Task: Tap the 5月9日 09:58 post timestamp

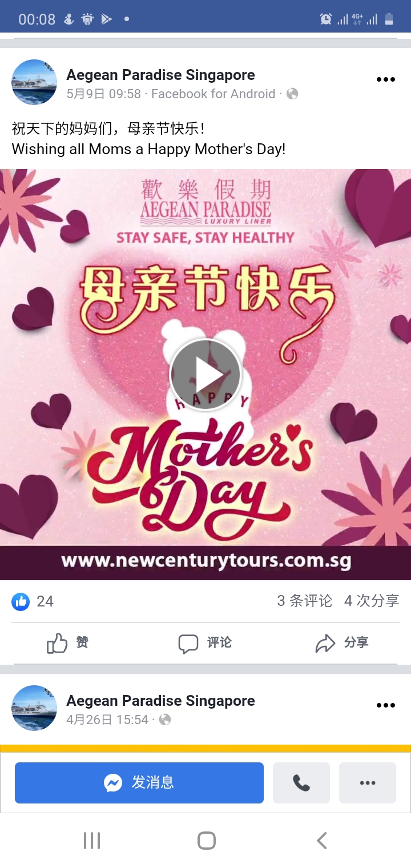Action: tap(103, 94)
